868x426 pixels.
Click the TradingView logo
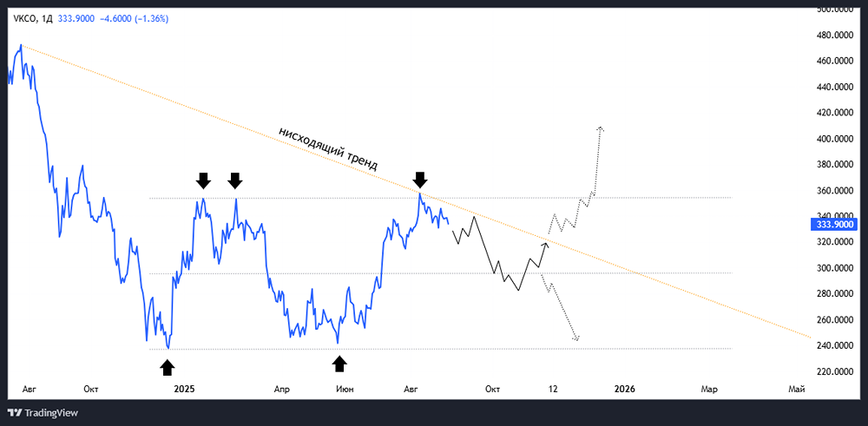pos(43,413)
